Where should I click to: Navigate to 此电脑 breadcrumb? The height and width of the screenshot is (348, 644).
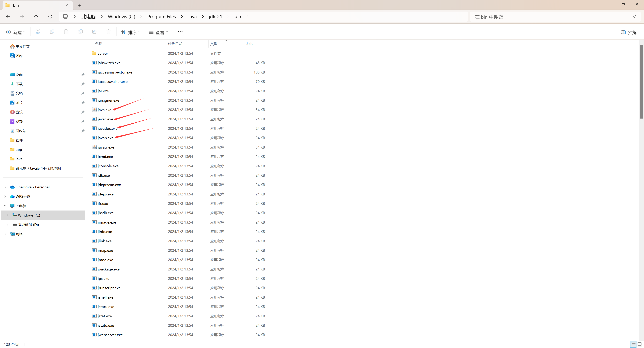tap(89, 16)
